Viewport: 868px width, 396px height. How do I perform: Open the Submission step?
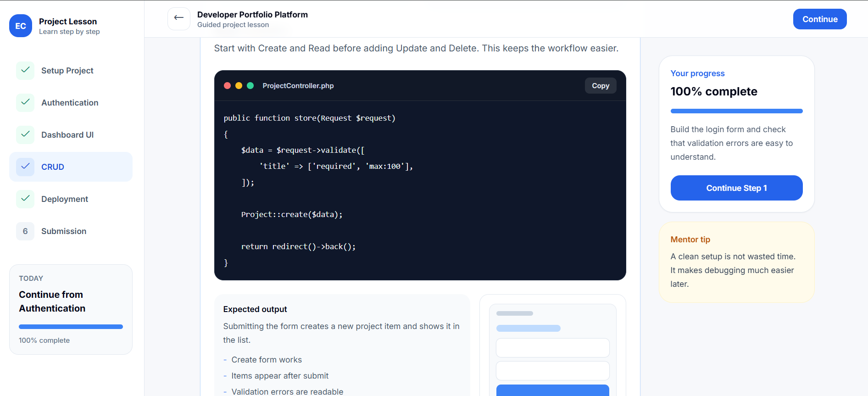(x=71, y=231)
